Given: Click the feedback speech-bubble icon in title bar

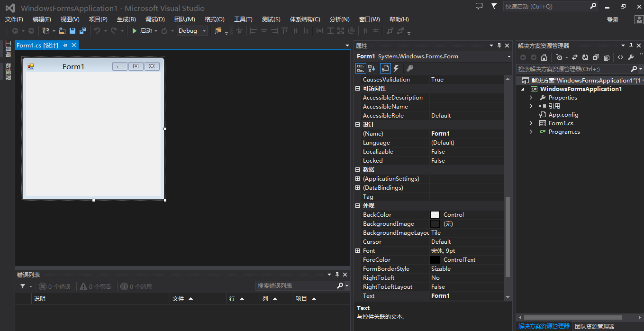Looking at the screenshot, I should (479, 6).
